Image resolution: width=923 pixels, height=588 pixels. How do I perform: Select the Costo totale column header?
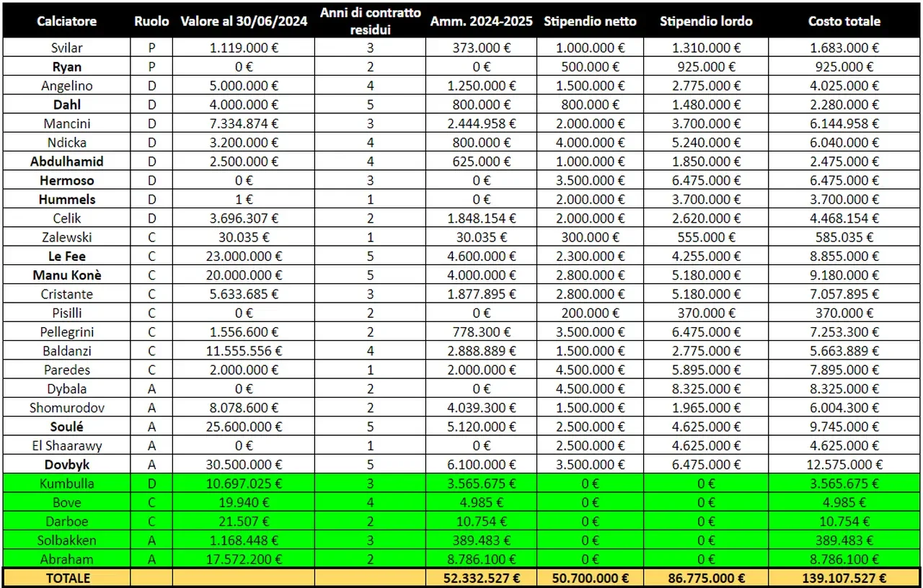[844, 21]
